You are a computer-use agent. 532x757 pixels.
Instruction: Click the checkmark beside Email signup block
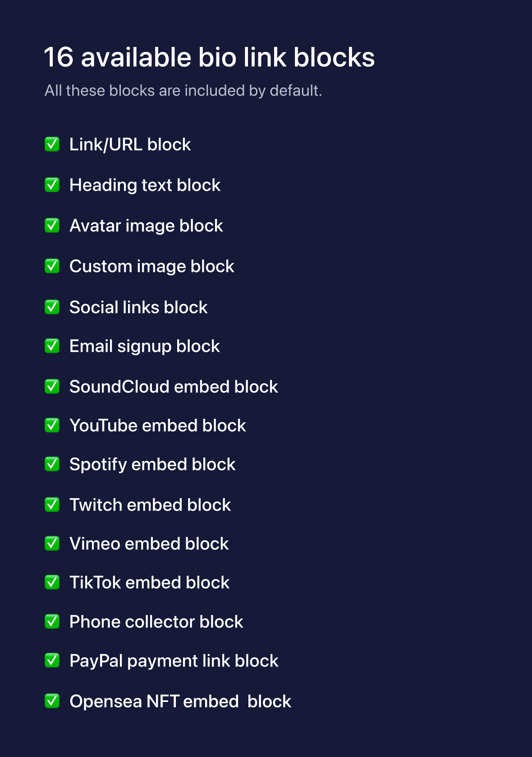coord(52,346)
